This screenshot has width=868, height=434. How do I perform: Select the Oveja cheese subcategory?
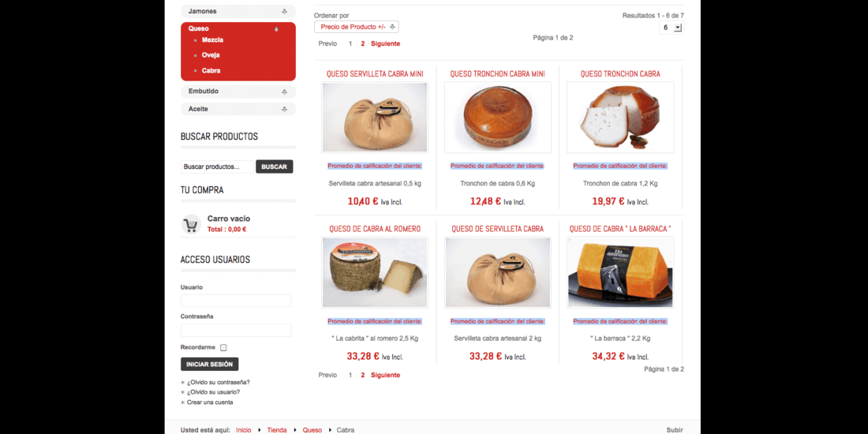click(x=211, y=55)
